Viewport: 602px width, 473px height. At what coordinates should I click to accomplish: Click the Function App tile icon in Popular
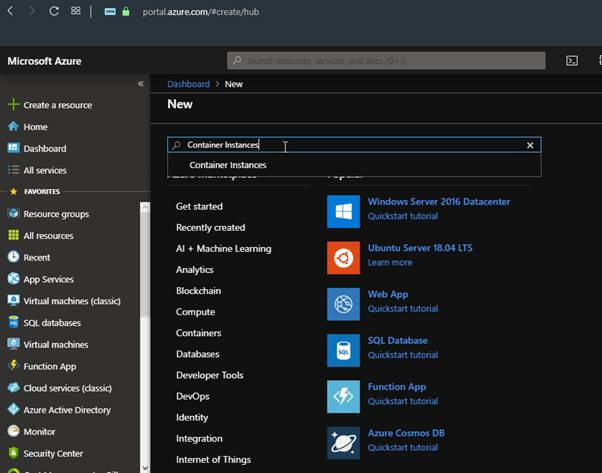(343, 397)
